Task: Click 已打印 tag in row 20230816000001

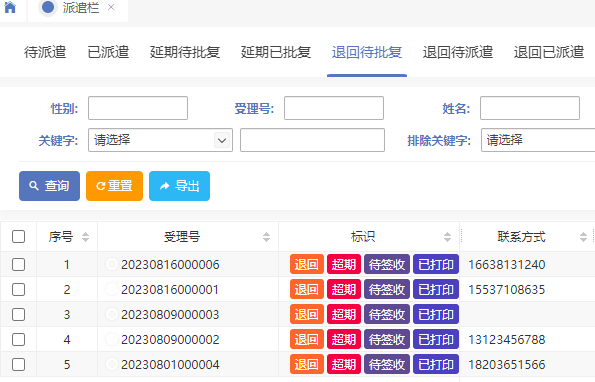Action: pos(436,289)
